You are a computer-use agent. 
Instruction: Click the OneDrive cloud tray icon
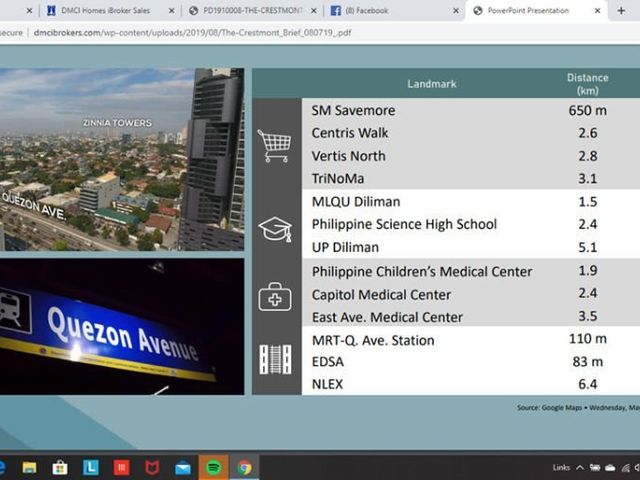(610, 468)
